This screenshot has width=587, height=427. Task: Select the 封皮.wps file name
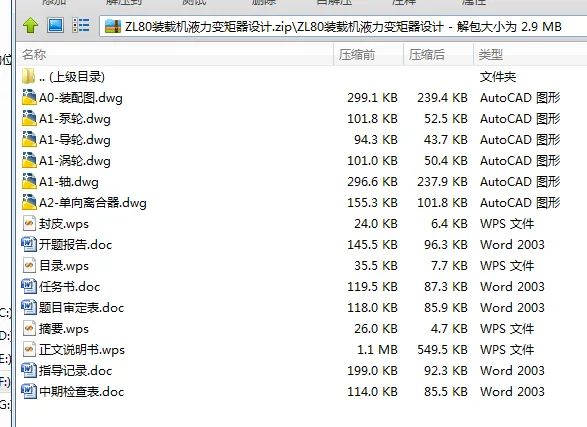[x=64, y=224]
